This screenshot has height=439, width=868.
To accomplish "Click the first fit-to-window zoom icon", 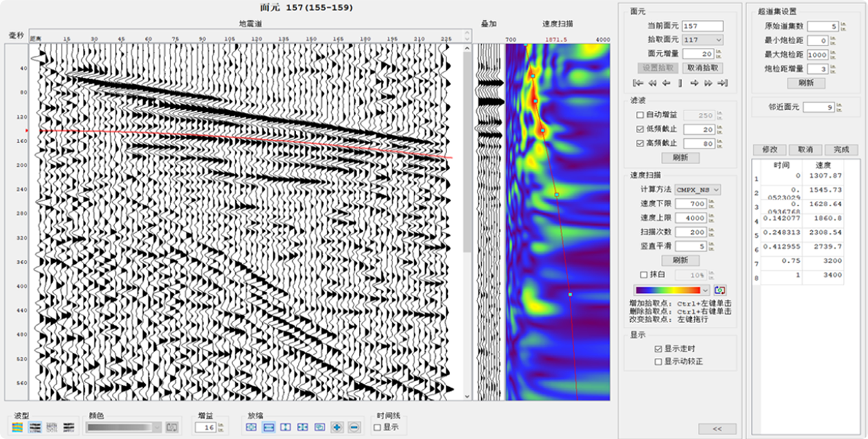I will [251, 427].
